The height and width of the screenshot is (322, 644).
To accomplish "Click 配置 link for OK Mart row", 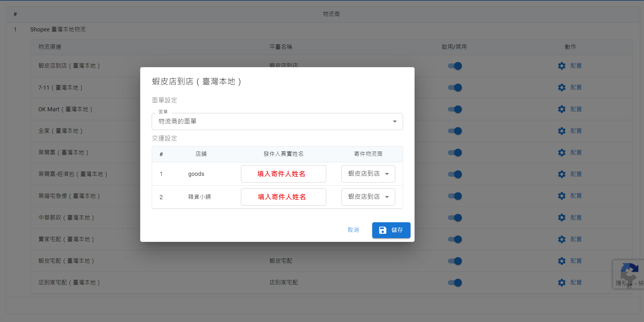I will [x=576, y=109].
